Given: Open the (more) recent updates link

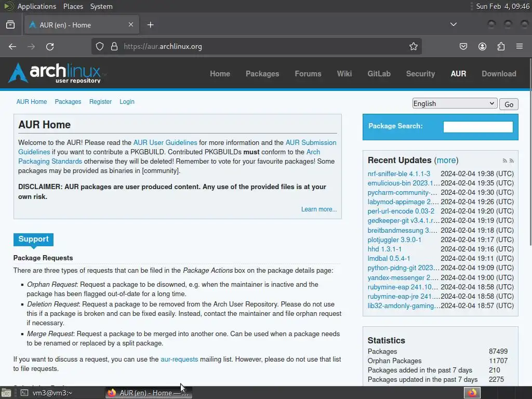Looking at the screenshot, I should coord(446,160).
